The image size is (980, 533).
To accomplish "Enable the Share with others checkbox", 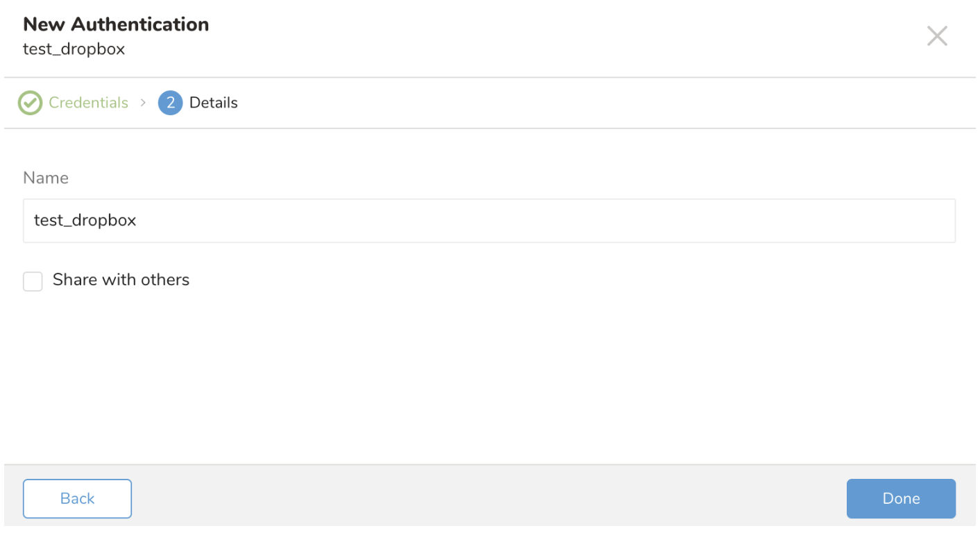I will tap(33, 281).
